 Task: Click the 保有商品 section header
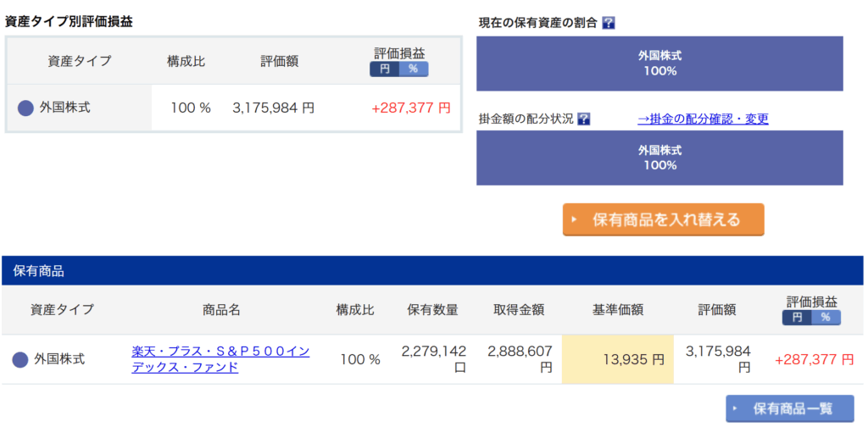point(431,270)
